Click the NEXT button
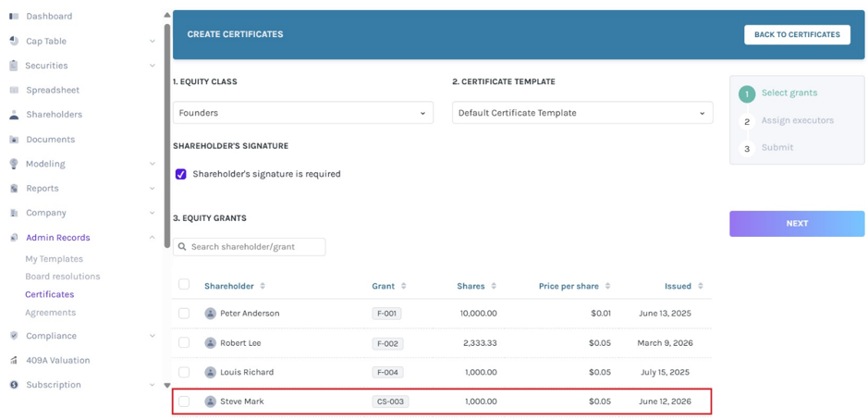Screen dimensions: 868x420 797,224
